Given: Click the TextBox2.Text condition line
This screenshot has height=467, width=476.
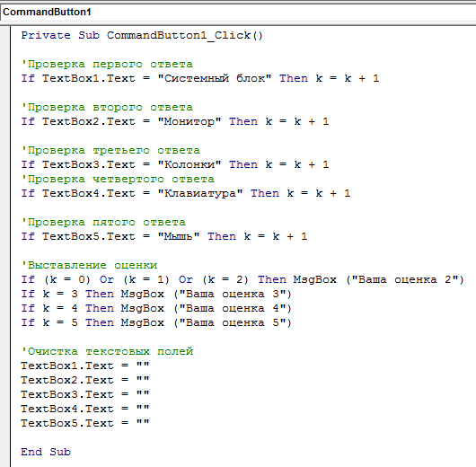Looking at the screenshot, I should coord(175,121).
